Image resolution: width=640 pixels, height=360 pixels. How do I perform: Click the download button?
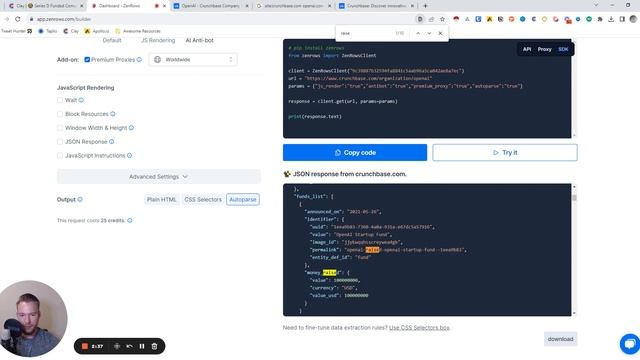click(560, 339)
